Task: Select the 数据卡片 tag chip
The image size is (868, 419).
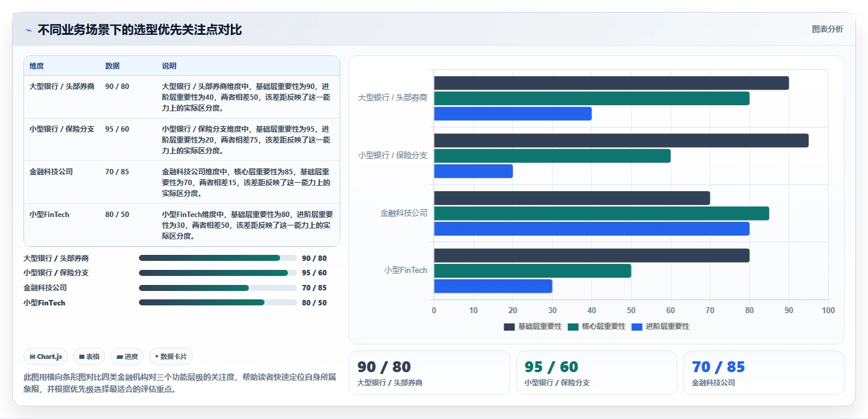Action: click(x=171, y=356)
